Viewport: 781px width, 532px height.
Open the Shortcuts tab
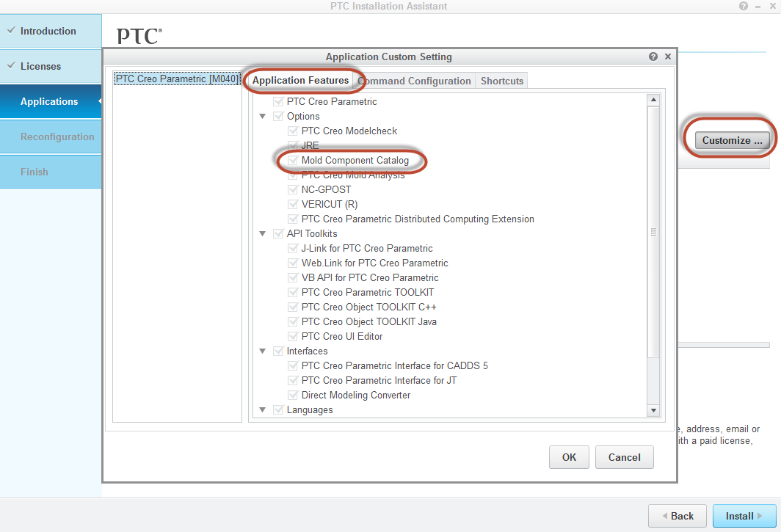point(501,81)
